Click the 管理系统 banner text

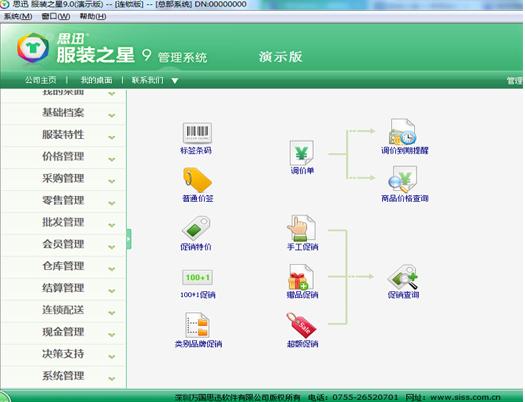point(182,57)
